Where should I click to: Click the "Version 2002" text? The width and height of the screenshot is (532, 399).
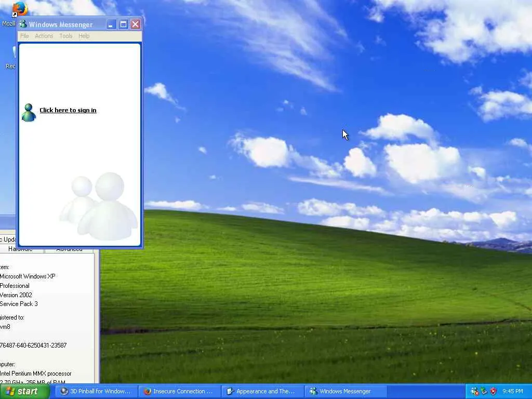pyautogui.click(x=16, y=295)
